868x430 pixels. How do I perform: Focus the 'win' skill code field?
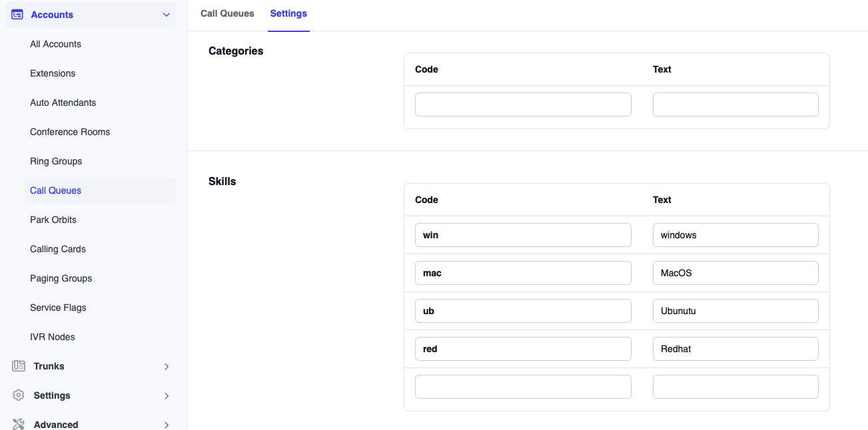pyautogui.click(x=523, y=235)
